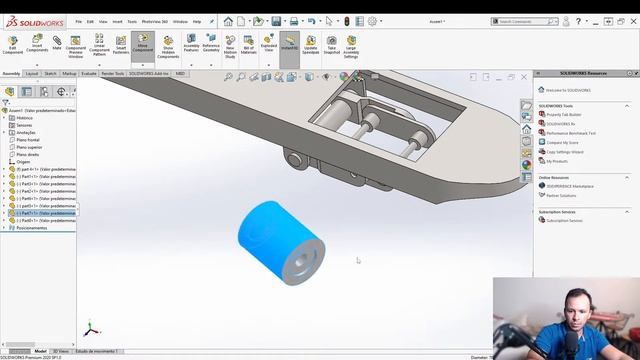640x360 pixels.
Task: Open Component Preview Window
Action: point(76,47)
